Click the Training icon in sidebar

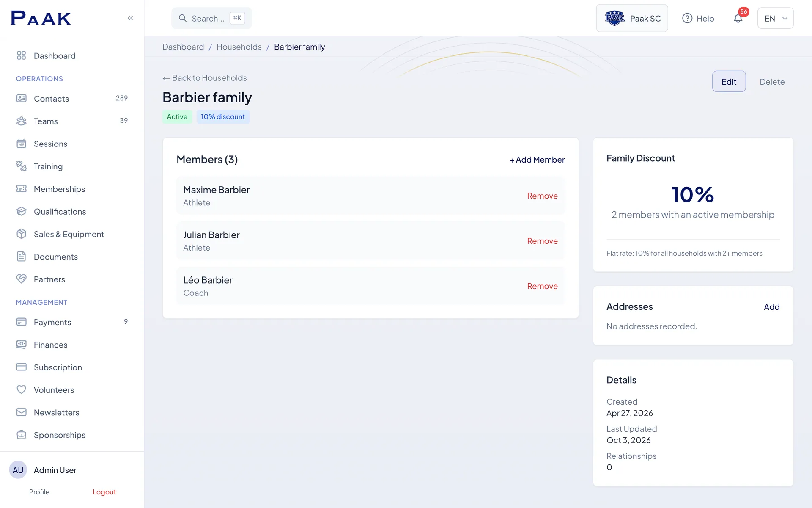[21, 166]
